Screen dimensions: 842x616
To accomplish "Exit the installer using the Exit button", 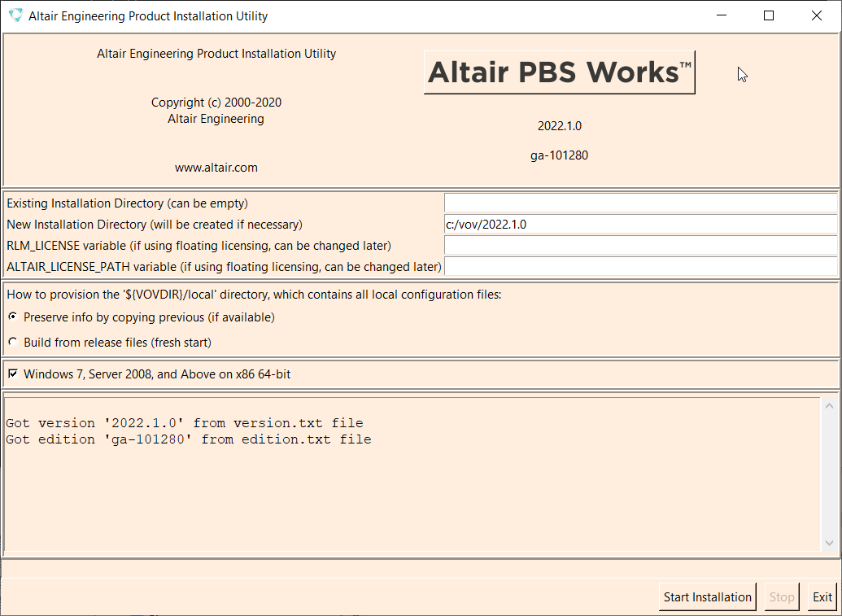I will tap(822, 597).
